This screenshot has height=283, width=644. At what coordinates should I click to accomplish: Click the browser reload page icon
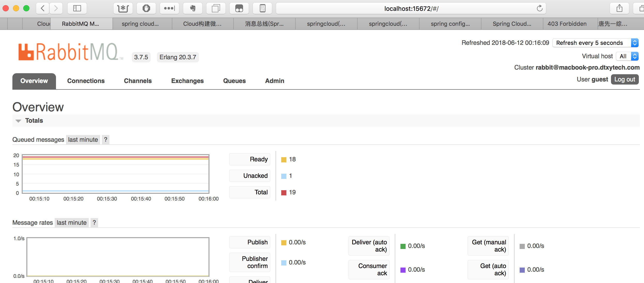540,8
